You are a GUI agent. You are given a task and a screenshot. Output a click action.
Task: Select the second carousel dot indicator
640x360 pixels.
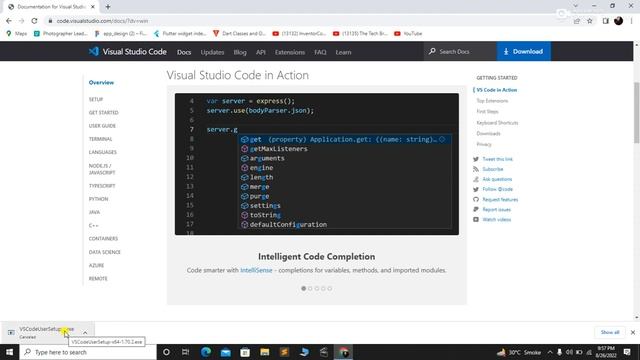pyautogui.click(x=310, y=289)
